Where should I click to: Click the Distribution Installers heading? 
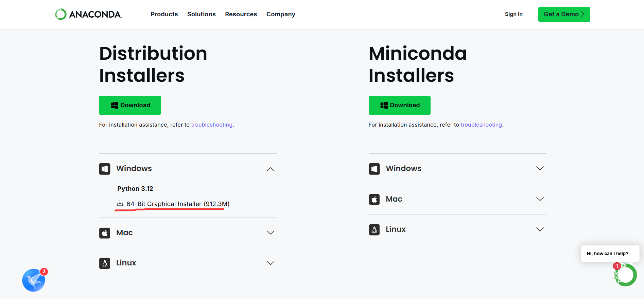tap(153, 64)
